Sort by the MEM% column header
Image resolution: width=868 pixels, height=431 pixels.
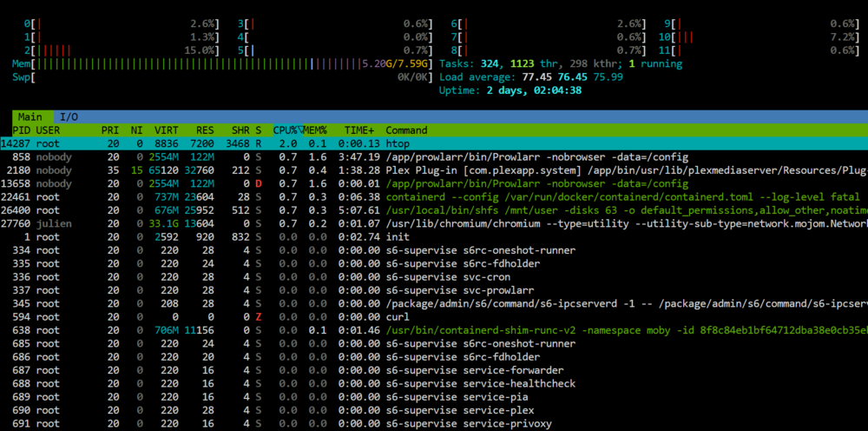point(315,130)
